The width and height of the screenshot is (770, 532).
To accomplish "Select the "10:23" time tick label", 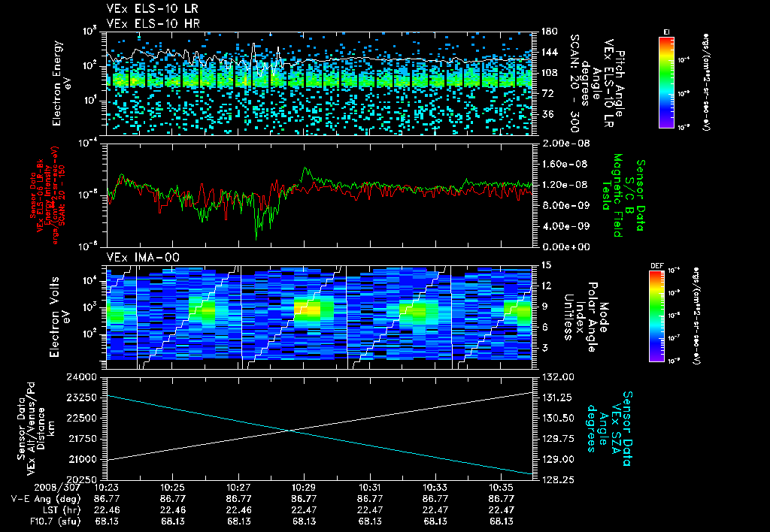I will point(107,488).
